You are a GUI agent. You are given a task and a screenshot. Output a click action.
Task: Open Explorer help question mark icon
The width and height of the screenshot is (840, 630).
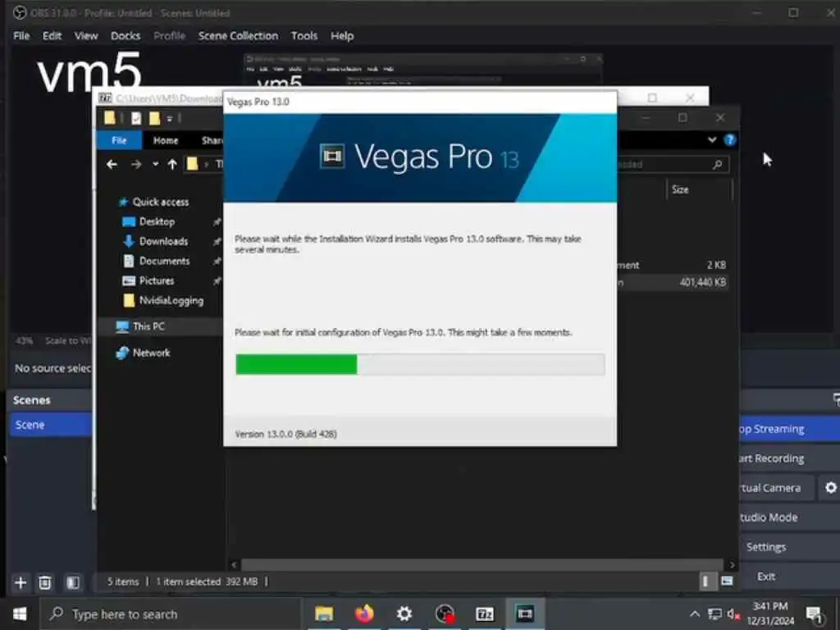coord(729,139)
